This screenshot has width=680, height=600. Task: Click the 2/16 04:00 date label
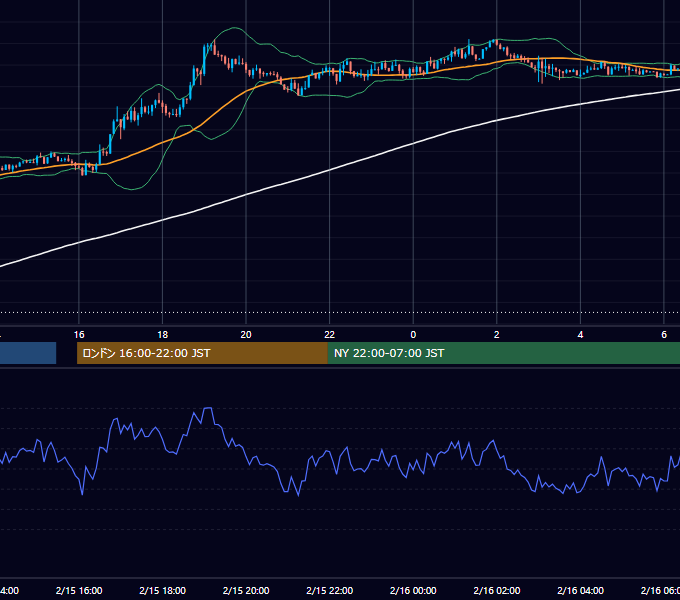tap(580, 590)
